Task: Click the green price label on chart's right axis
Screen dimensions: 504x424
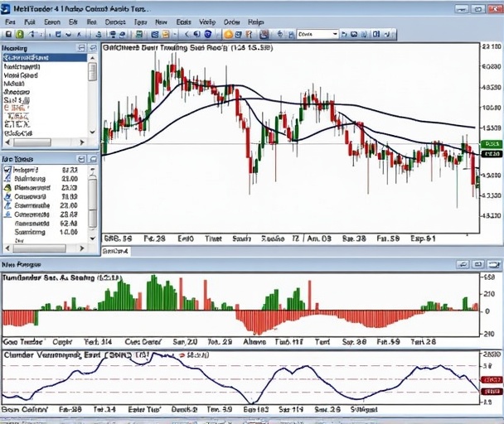Action: click(492, 144)
